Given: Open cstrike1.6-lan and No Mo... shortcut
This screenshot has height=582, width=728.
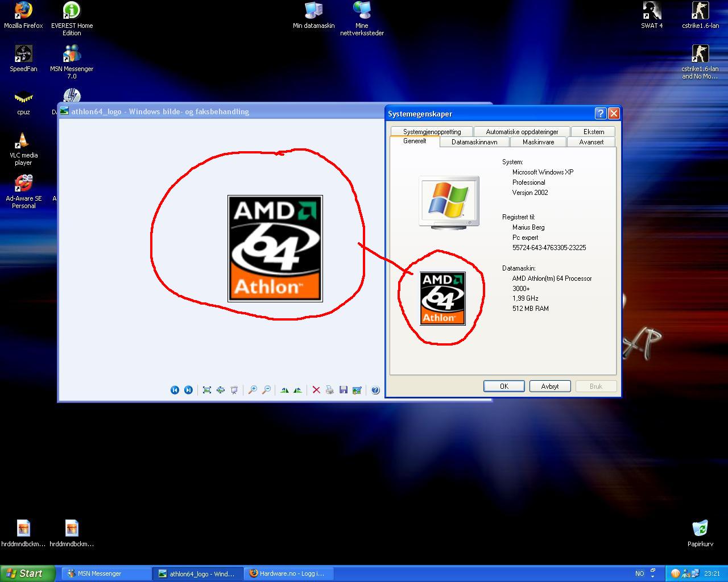Looking at the screenshot, I should tap(700, 62).
